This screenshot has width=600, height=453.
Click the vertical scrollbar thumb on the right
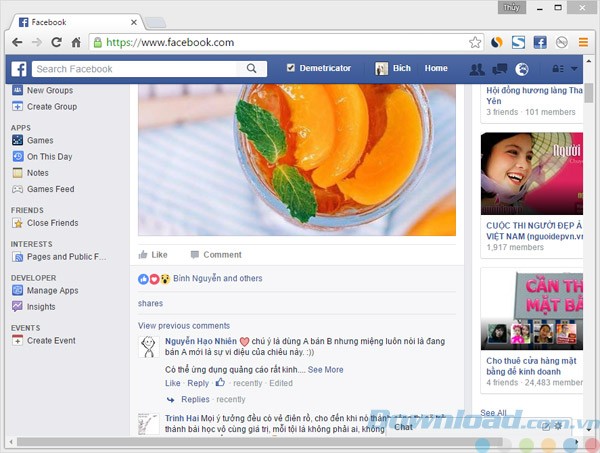pyautogui.click(x=589, y=93)
